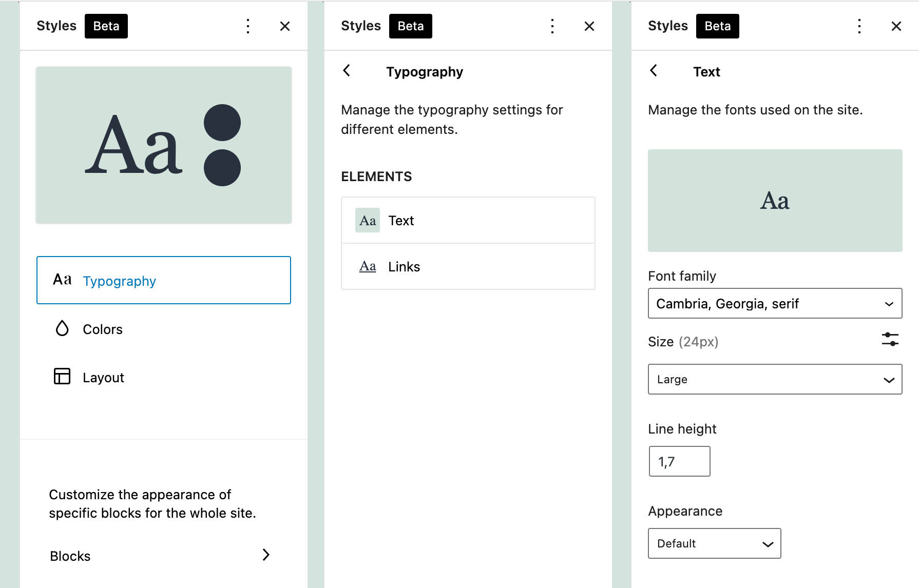This screenshot has height=588, width=919.
Task: Go back from the Text panel
Action: [x=654, y=71]
